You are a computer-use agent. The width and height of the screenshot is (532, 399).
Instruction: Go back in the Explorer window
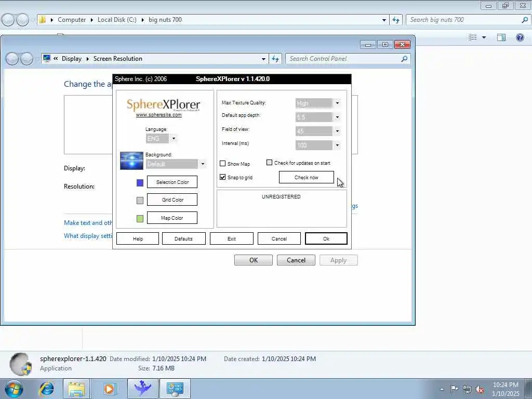pos(8,20)
